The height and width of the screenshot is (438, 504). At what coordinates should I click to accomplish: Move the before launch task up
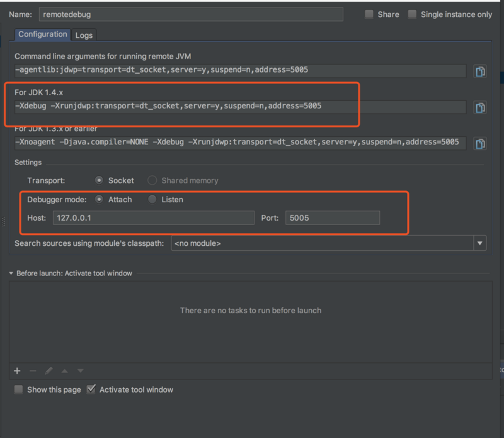click(x=64, y=371)
